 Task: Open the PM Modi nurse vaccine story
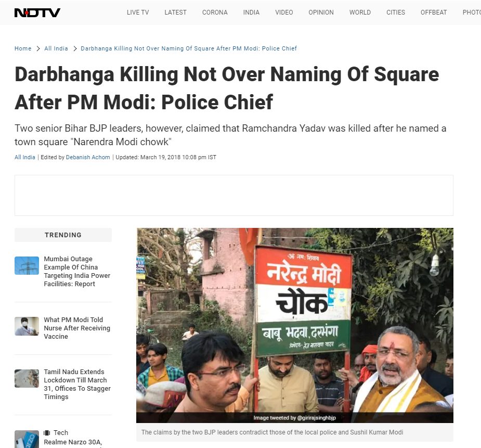click(77, 328)
